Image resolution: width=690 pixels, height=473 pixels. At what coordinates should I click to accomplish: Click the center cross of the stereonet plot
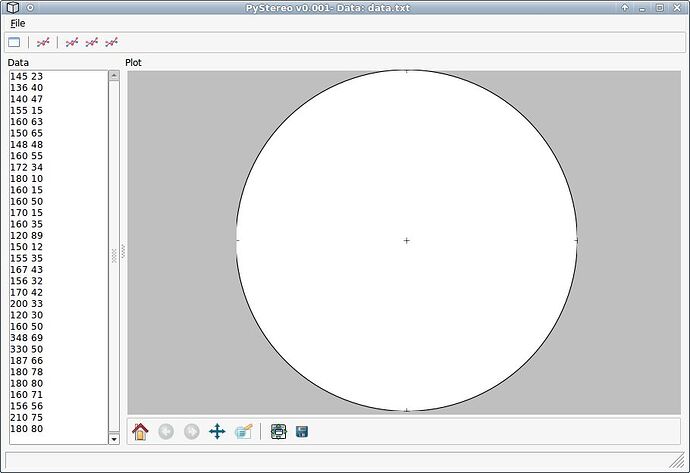tap(407, 240)
